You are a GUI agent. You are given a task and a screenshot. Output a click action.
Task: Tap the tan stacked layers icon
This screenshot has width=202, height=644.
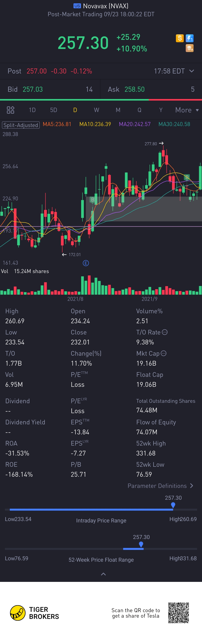pyautogui.click(x=190, y=48)
